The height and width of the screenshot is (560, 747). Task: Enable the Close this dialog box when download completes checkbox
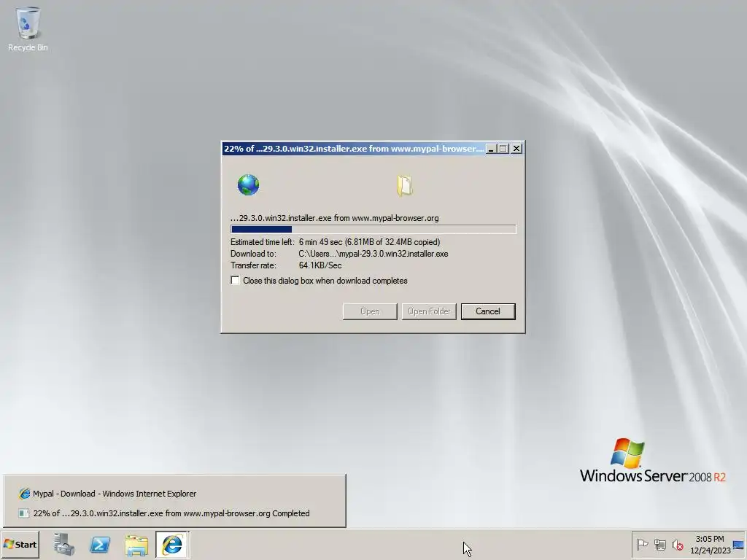[235, 281]
